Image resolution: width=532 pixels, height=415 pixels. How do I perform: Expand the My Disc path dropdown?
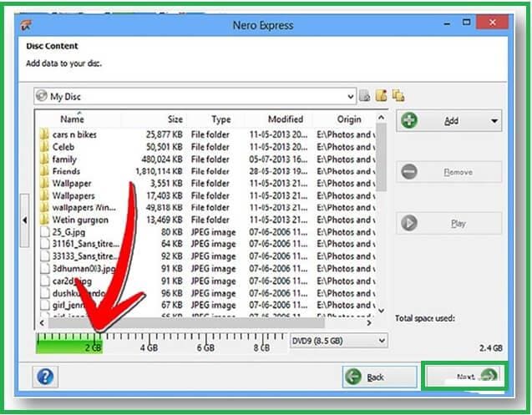pos(351,97)
